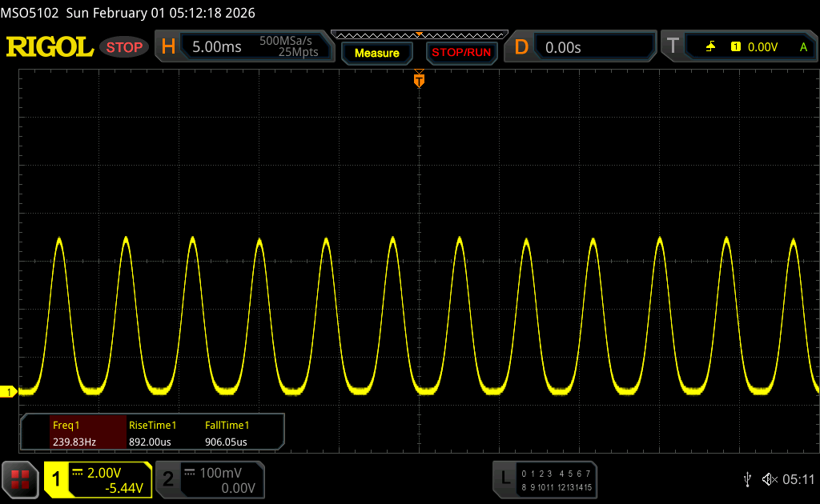The width and height of the screenshot is (820, 504).
Task: Tap the RIGOL logo
Action: (x=50, y=47)
